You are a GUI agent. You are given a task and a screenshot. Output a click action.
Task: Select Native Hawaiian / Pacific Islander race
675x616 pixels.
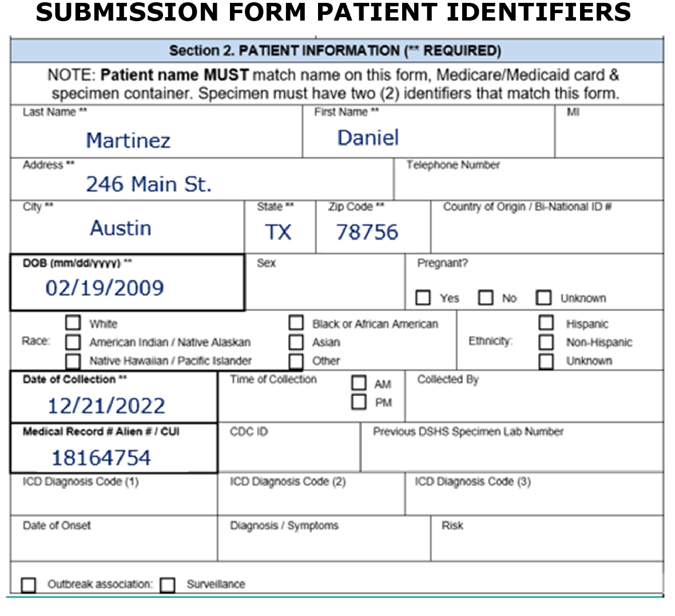point(73,360)
